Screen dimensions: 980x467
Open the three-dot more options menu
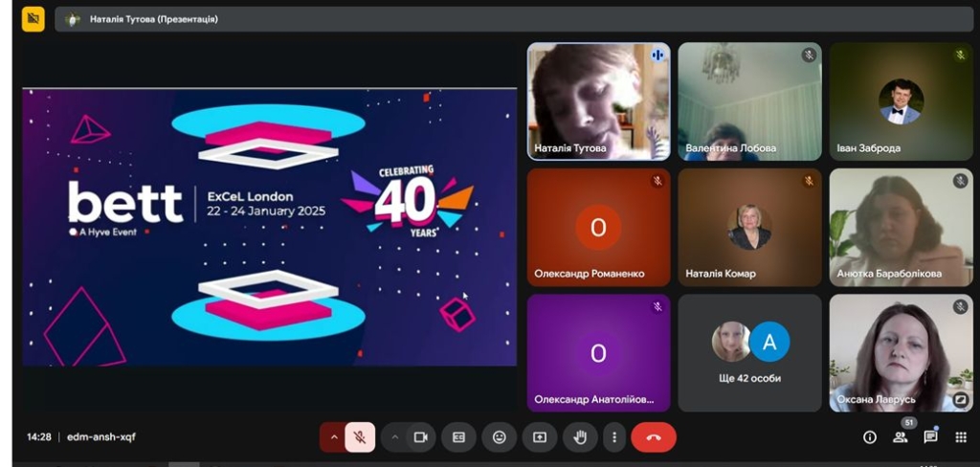click(x=613, y=437)
